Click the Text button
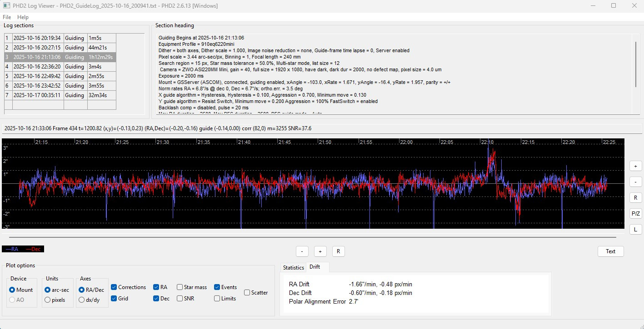The width and height of the screenshot is (644, 329). [610, 251]
